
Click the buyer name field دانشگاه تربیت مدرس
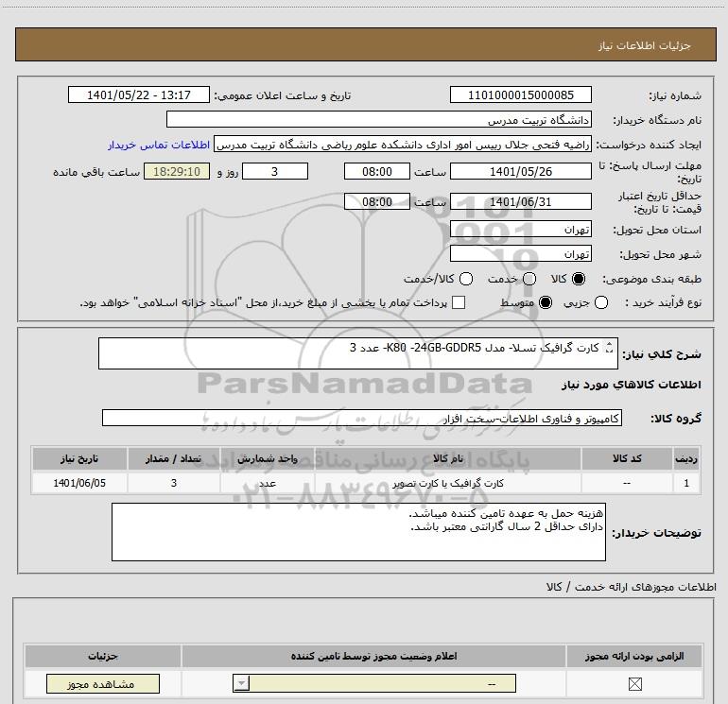379,119
